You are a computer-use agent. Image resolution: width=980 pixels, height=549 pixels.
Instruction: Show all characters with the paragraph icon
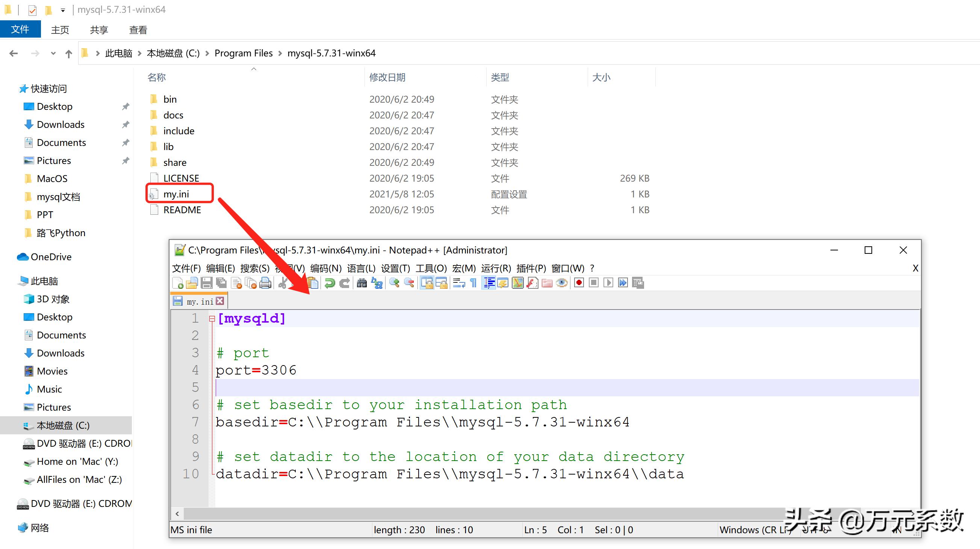tap(473, 282)
